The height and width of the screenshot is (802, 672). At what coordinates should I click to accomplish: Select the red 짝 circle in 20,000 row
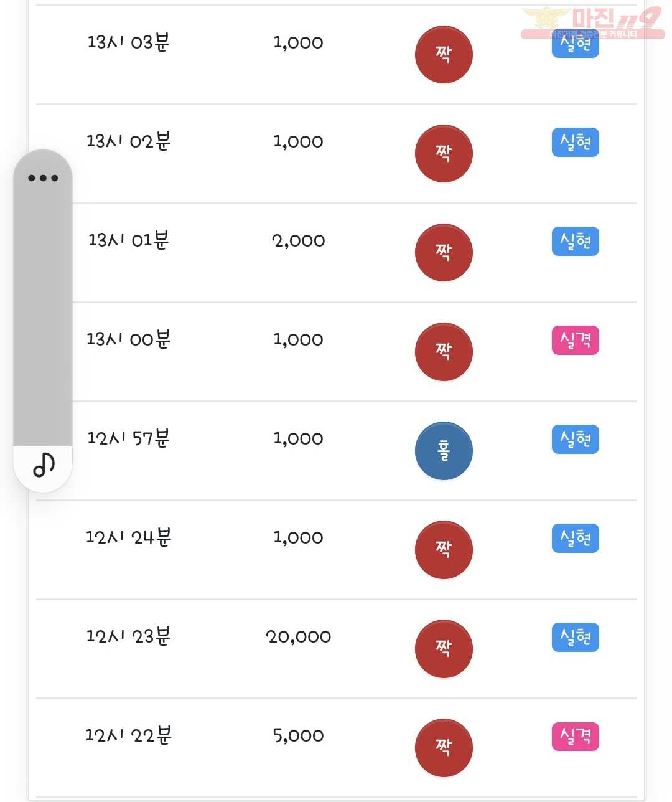click(x=444, y=649)
